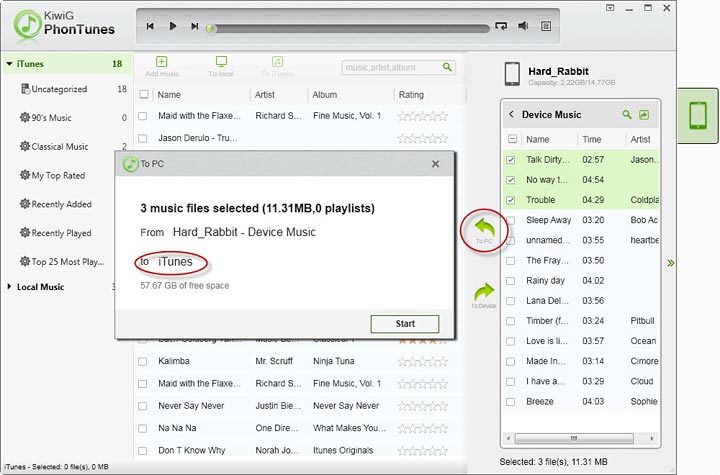Sort by the Album column header
This screenshot has height=475, width=720.
tap(325, 95)
